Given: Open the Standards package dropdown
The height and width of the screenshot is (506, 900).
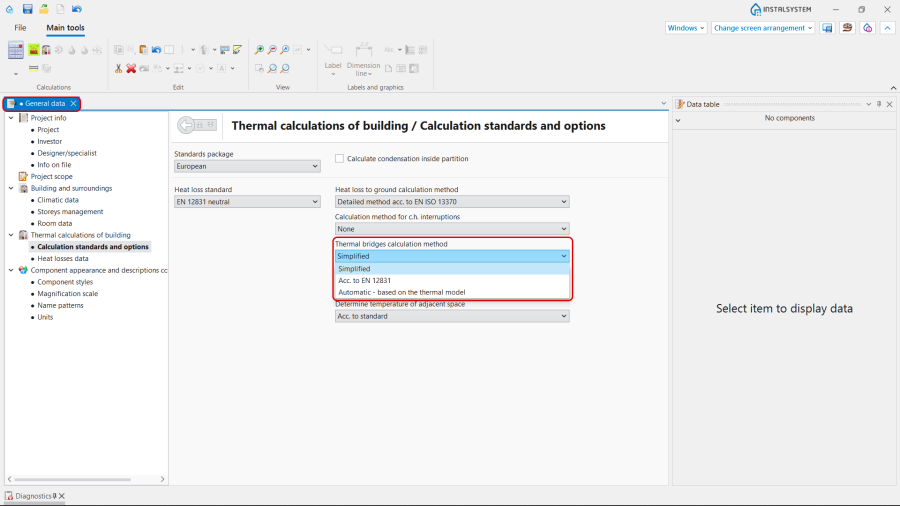Looking at the screenshot, I should (x=246, y=166).
